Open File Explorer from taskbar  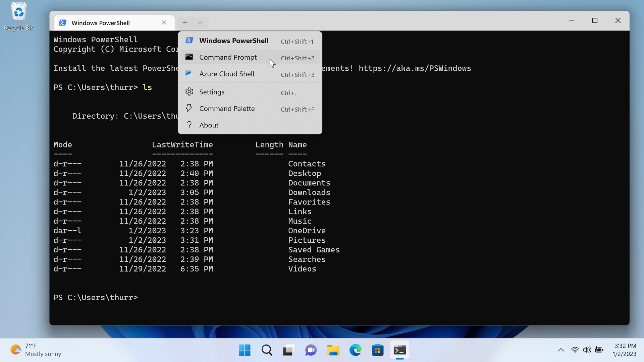[x=333, y=350]
